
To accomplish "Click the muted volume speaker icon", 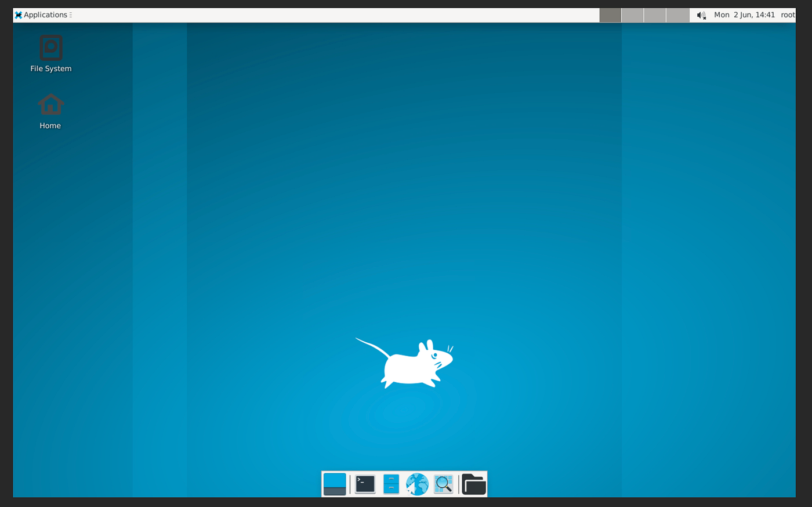I will 701,15.
